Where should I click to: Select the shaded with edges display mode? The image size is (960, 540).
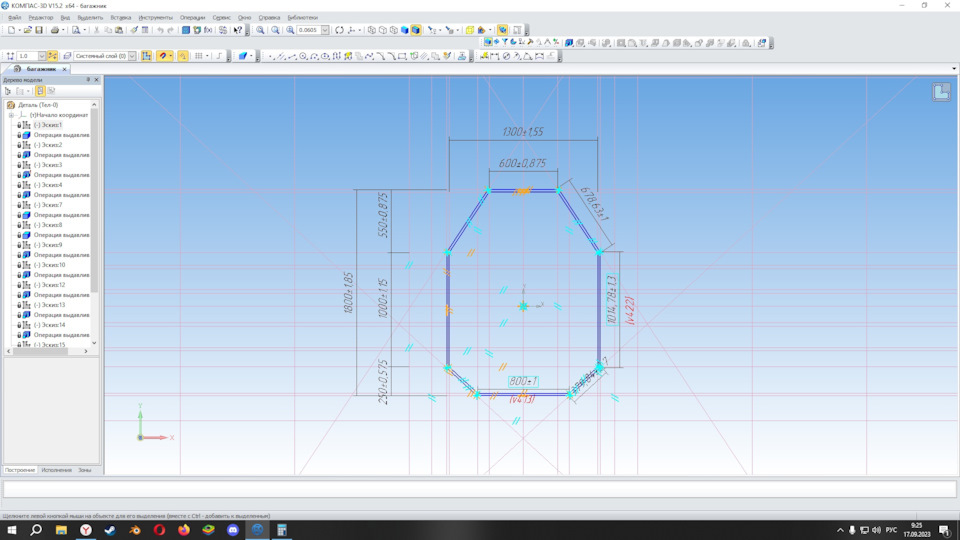pyautogui.click(x=416, y=30)
